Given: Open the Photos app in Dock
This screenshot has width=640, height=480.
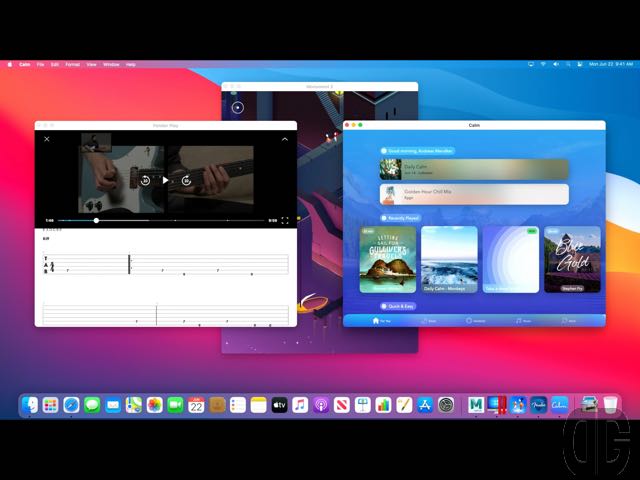Looking at the screenshot, I should [x=155, y=405].
